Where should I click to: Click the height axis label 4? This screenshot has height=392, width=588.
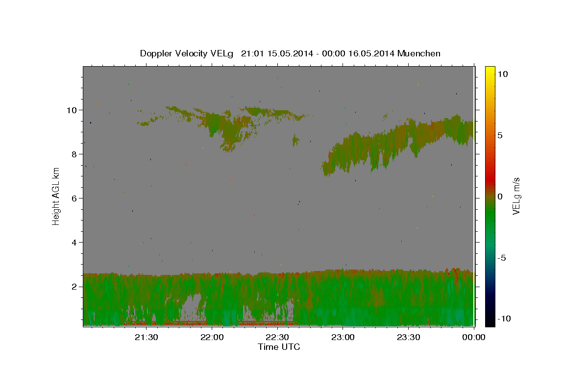click(73, 243)
